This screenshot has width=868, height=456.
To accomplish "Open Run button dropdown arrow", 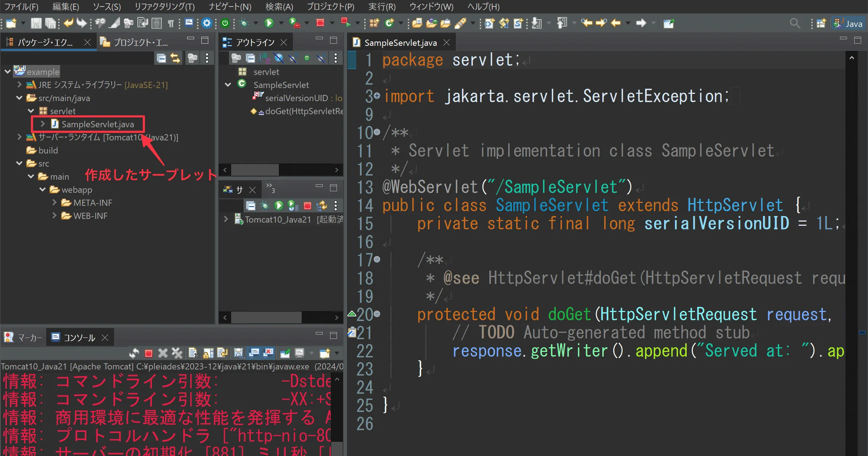I will coord(281,23).
